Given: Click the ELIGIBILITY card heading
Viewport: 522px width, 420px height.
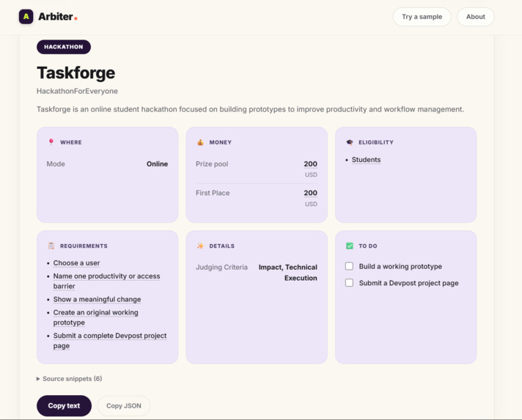Looking at the screenshot, I should [x=376, y=142].
